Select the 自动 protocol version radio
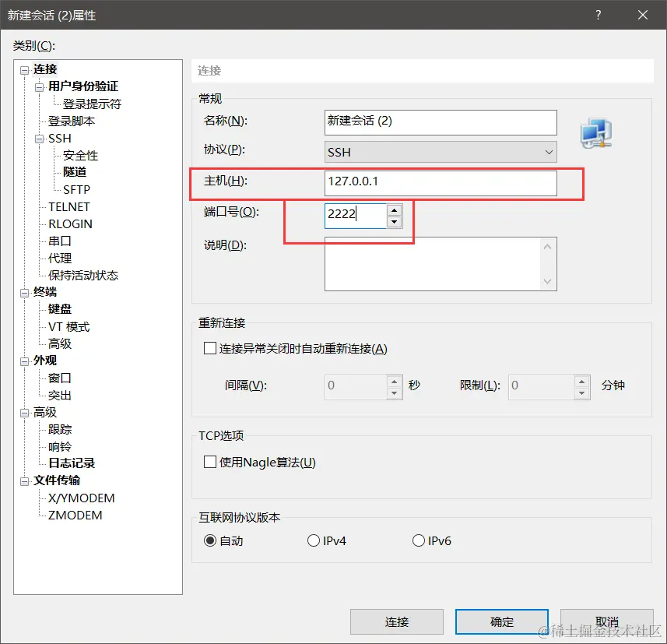Screen dimensions: 667x644 click(210, 540)
